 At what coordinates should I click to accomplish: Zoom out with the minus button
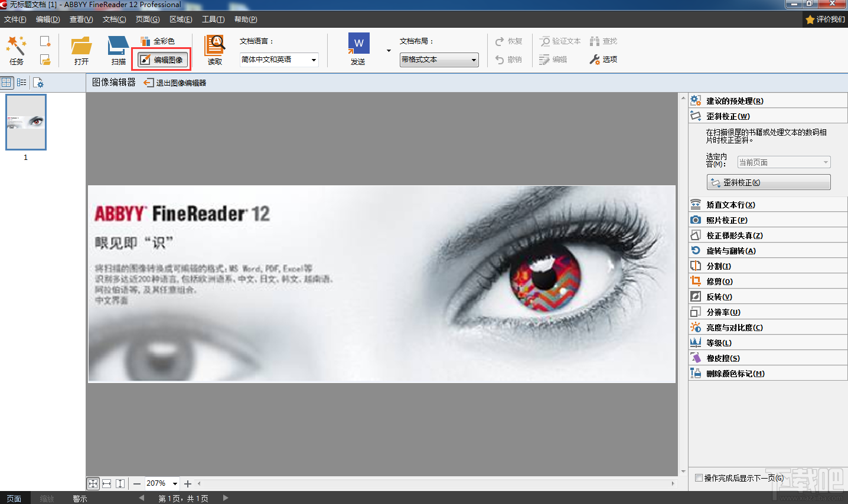pyautogui.click(x=137, y=483)
